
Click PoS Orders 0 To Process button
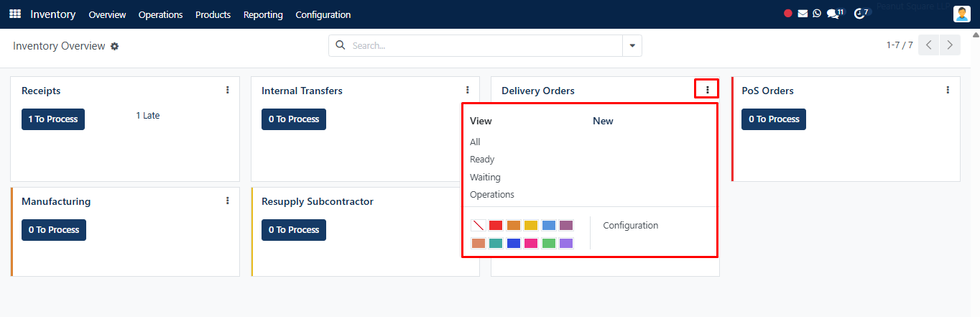774,119
